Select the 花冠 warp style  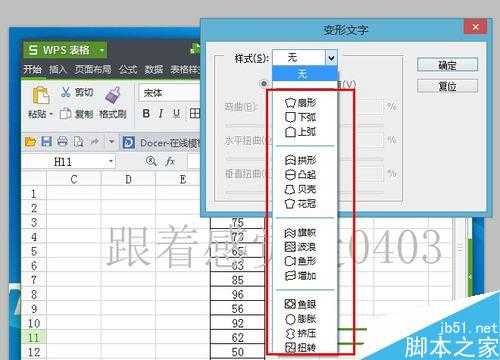(300, 203)
